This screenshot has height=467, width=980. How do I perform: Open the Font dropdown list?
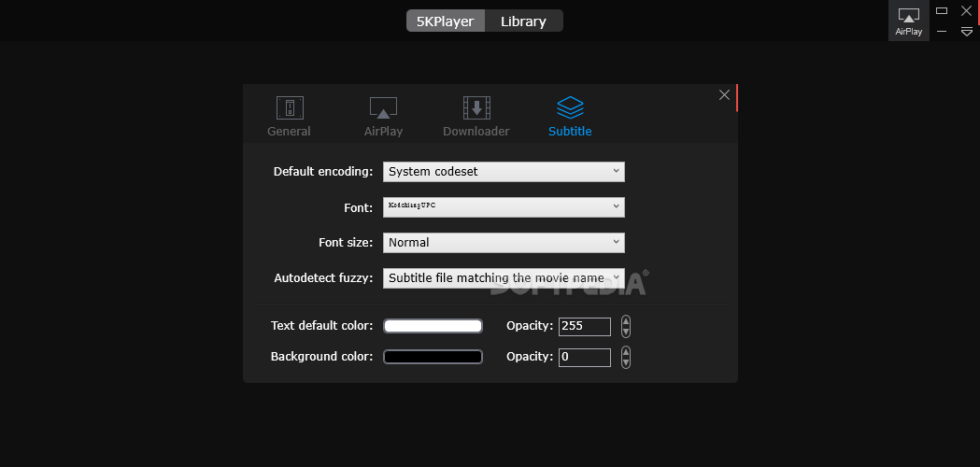pyautogui.click(x=504, y=207)
